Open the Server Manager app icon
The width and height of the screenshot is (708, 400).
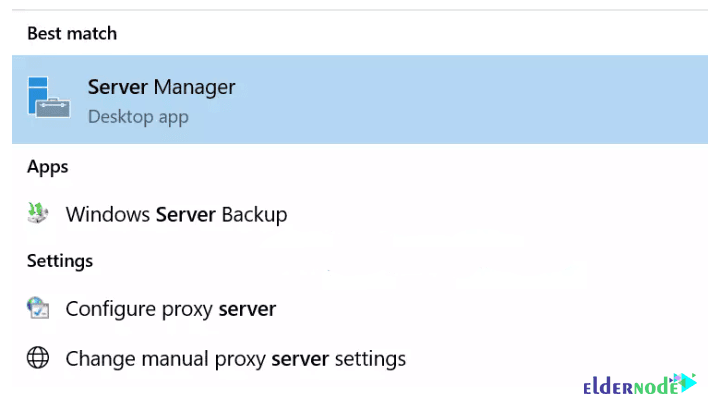click(x=46, y=99)
